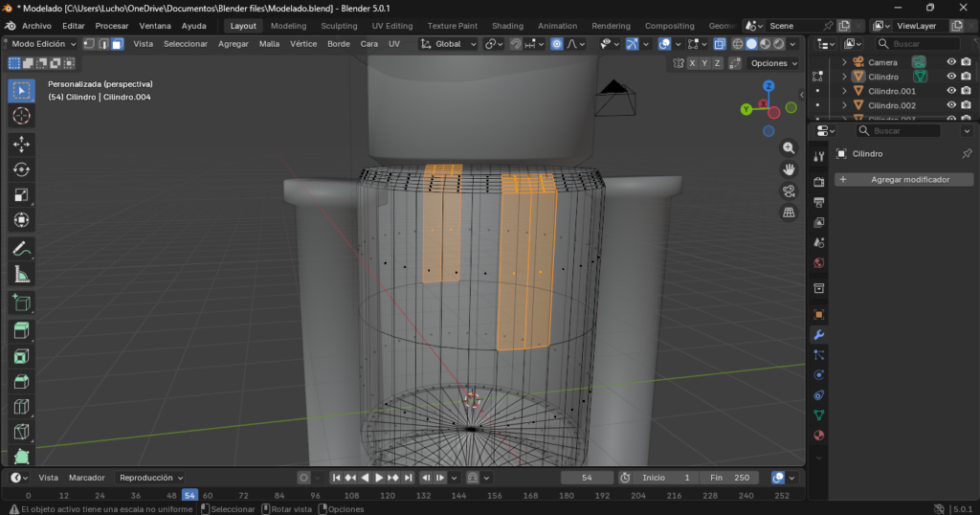
Task: Activate the Cursor tool
Action: 21,116
